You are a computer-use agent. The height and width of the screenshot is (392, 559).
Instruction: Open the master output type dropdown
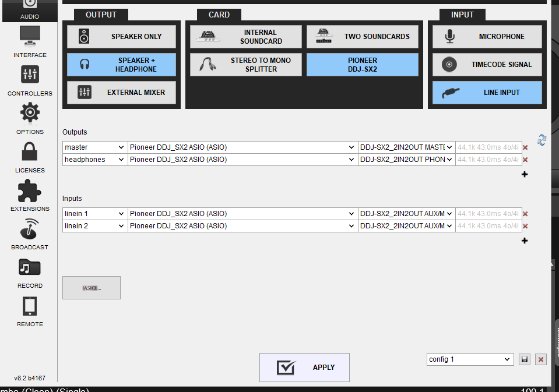(x=95, y=147)
